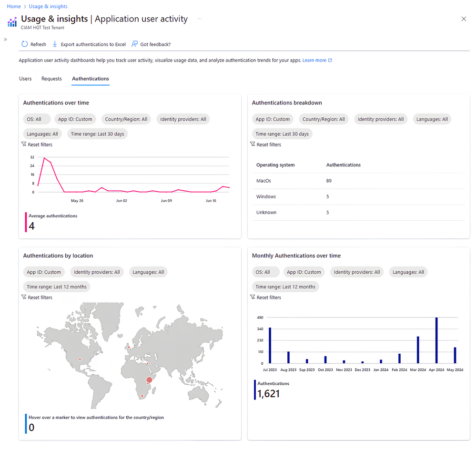476x451 pixels.
Task: Click the Authentications column header
Action: click(x=344, y=165)
